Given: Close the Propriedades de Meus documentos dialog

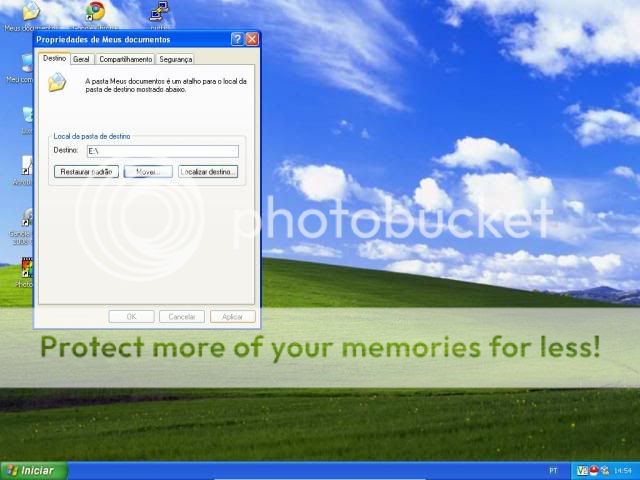Looking at the screenshot, I should (x=252, y=39).
